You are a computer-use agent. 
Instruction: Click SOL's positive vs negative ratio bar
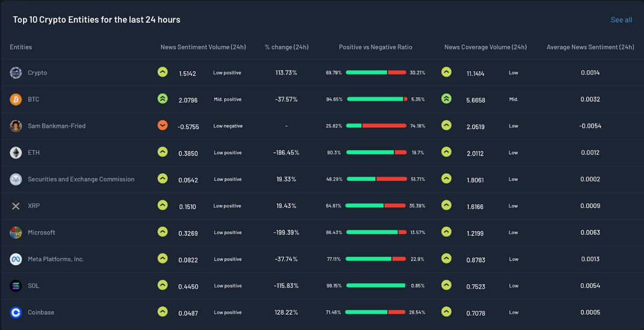point(376,285)
